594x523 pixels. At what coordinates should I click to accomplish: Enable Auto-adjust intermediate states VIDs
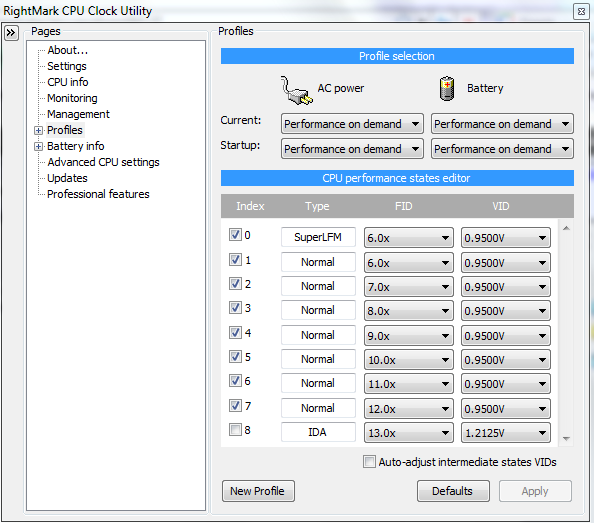click(369, 462)
